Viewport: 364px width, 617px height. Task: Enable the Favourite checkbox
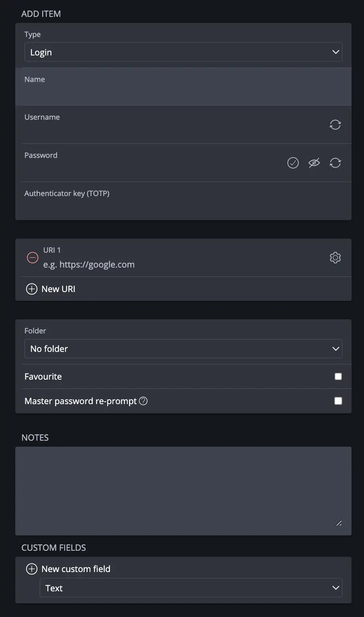click(338, 376)
